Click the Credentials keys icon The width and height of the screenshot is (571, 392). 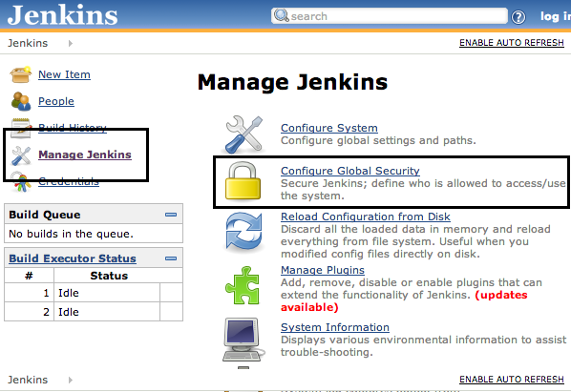[21, 182]
